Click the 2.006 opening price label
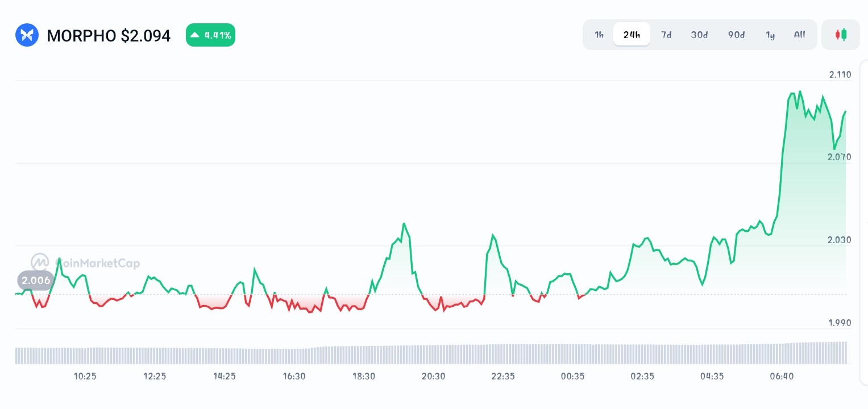This screenshot has height=409, width=868. 35,280
